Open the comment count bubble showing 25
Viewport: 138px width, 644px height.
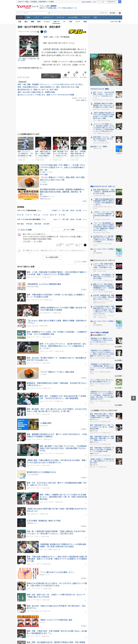[x=32, y=32]
